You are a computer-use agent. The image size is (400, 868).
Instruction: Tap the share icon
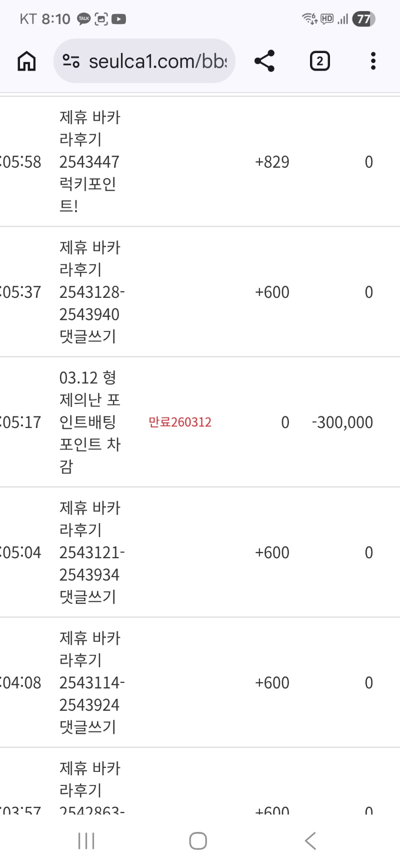pos(264,61)
